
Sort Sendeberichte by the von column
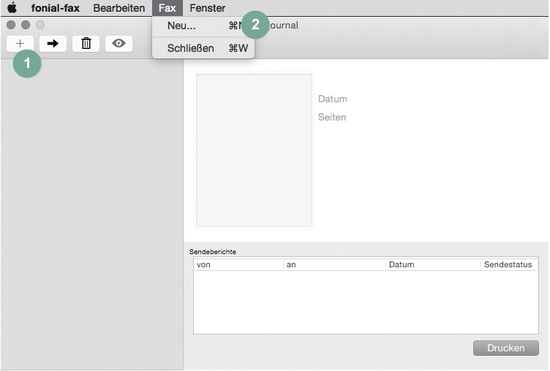click(238, 264)
